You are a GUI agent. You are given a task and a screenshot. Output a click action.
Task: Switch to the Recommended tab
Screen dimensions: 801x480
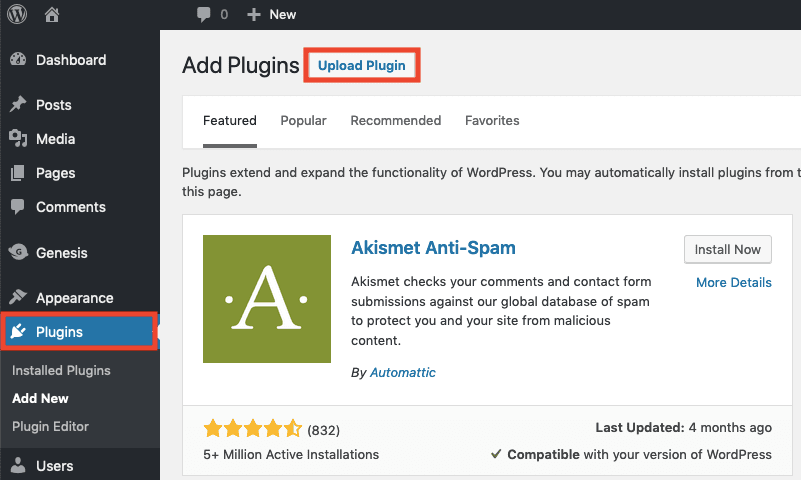[x=395, y=121]
